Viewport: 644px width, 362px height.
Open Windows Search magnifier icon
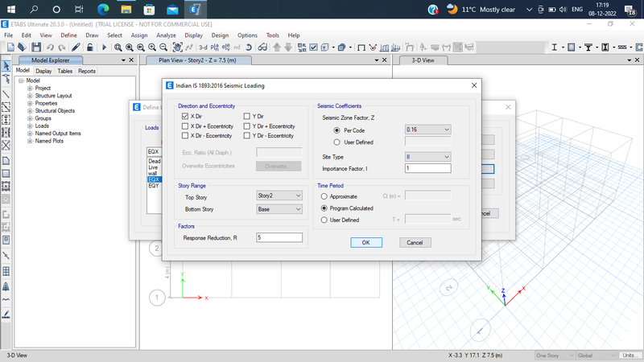point(34,9)
